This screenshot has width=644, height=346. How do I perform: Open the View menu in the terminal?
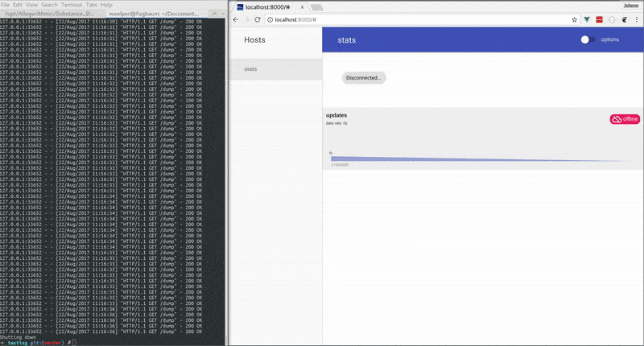click(31, 5)
